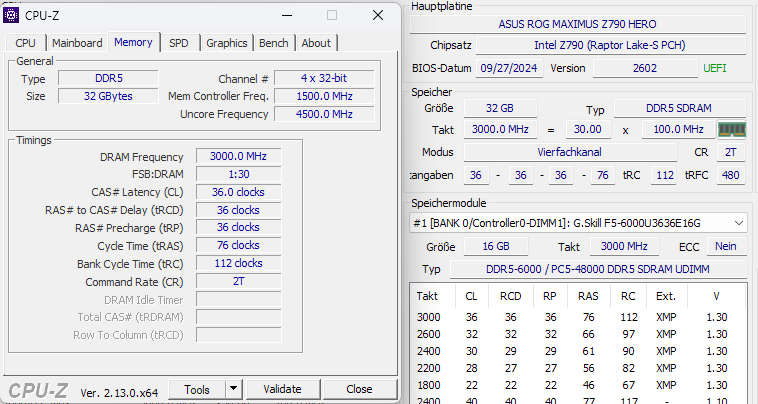
Task: Click the Bank Cycle Time 112 clocks value
Action: point(238,263)
